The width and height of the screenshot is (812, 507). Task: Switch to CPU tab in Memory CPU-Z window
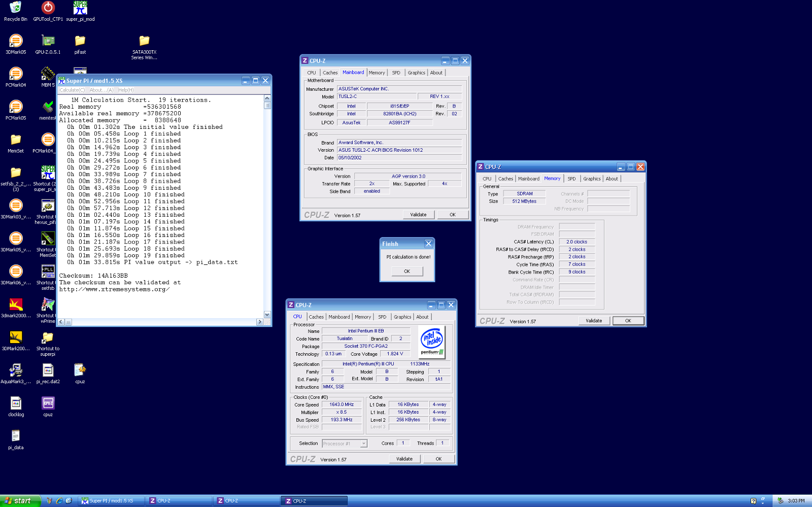coord(487,179)
